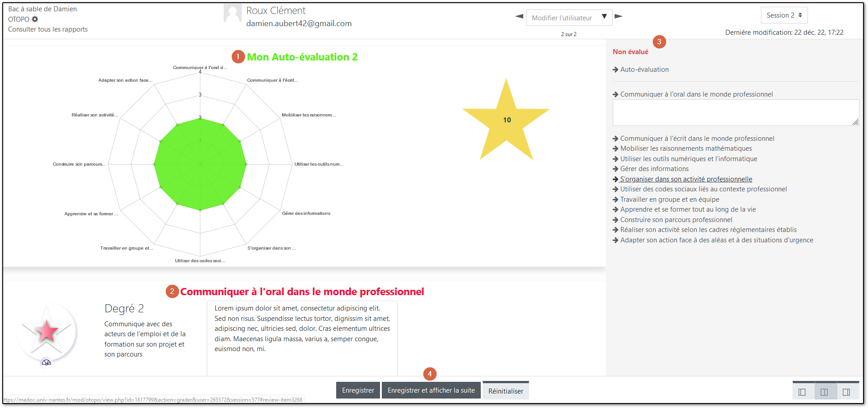Select Gérer des informations in the sidebar
The width and height of the screenshot is (868, 408).
click(655, 168)
